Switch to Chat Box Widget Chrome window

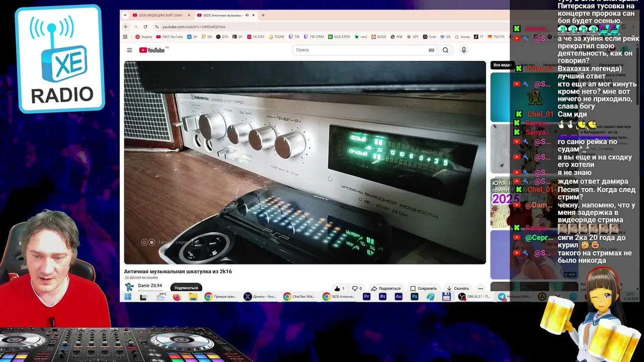point(300,297)
